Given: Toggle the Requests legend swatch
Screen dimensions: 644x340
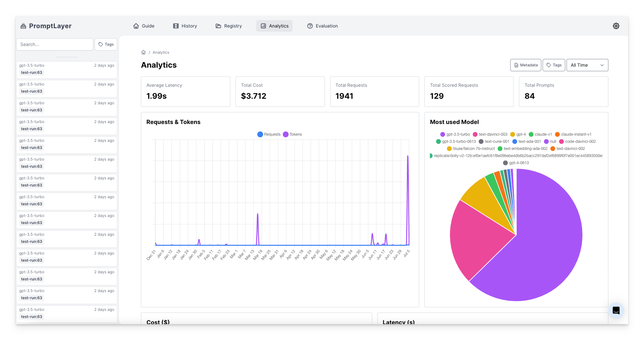Looking at the screenshot, I should coord(260,134).
